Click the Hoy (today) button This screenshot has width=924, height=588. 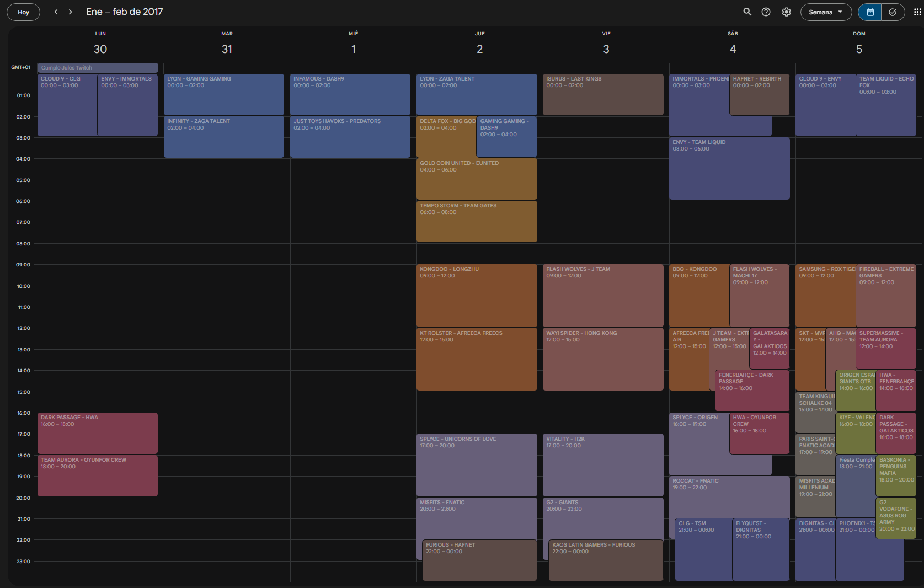[x=23, y=12]
